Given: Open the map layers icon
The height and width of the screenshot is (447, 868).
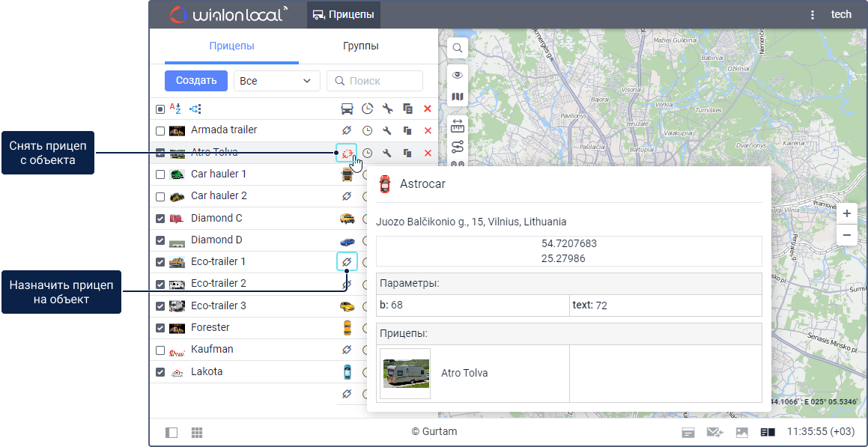Looking at the screenshot, I should pyautogui.click(x=458, y=97).
